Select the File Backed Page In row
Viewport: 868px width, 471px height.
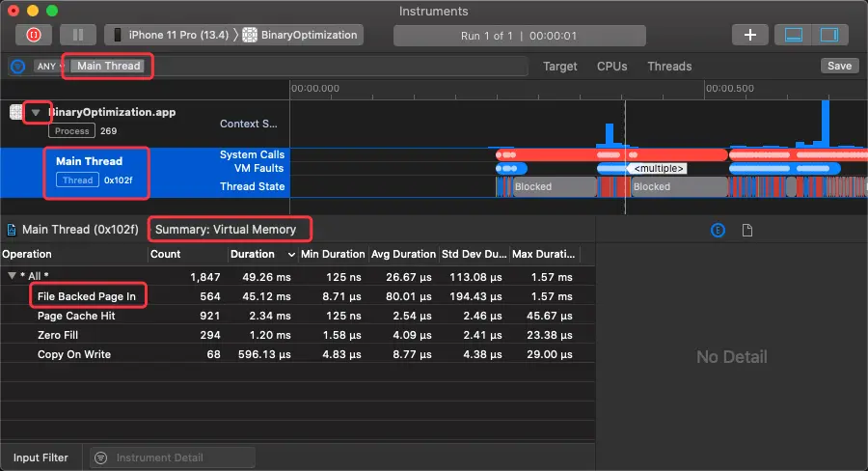[x=298, y=296]
